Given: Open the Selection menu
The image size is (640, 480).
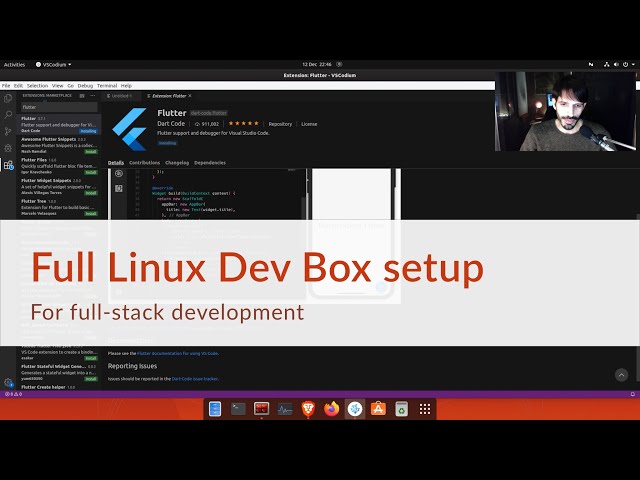Looking at the screenshot, I should coord(38,86).
